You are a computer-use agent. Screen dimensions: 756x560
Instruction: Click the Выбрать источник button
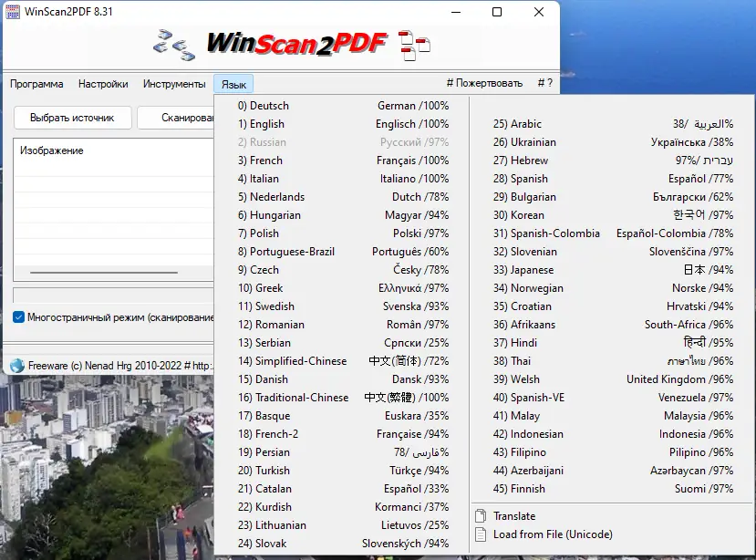coord(72,118)
